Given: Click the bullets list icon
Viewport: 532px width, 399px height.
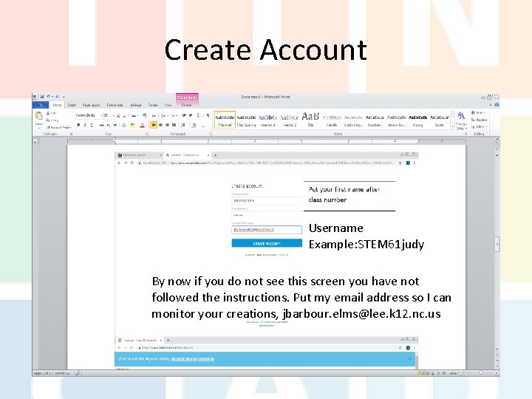Looking at the screenshot, I should [x=154, y=116].
